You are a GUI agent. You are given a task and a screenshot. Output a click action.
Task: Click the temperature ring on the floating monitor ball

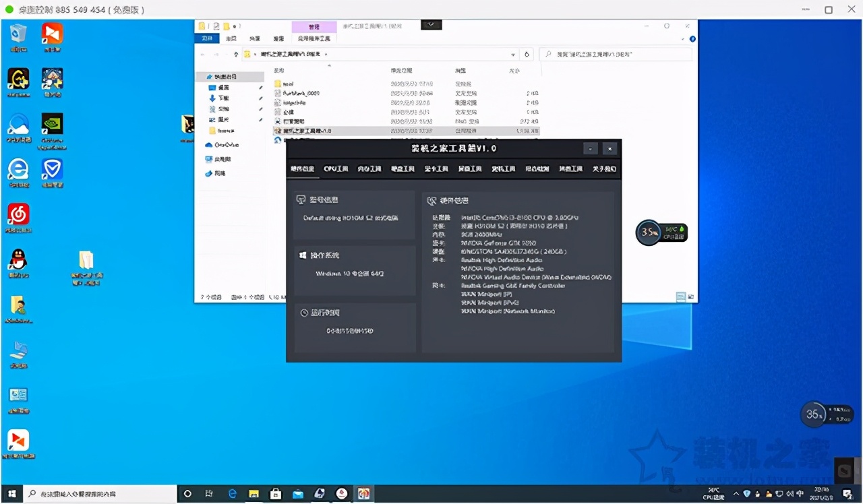649,232
